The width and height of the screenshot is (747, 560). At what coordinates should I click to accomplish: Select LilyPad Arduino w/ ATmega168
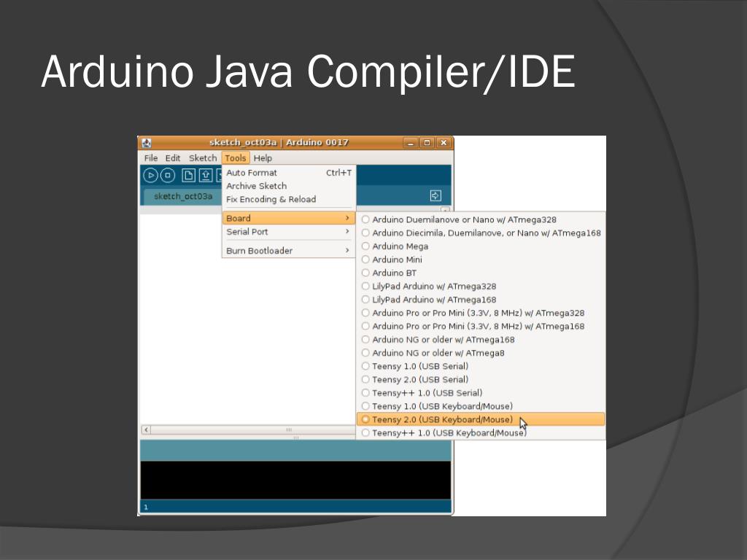(x=481, y=300)
